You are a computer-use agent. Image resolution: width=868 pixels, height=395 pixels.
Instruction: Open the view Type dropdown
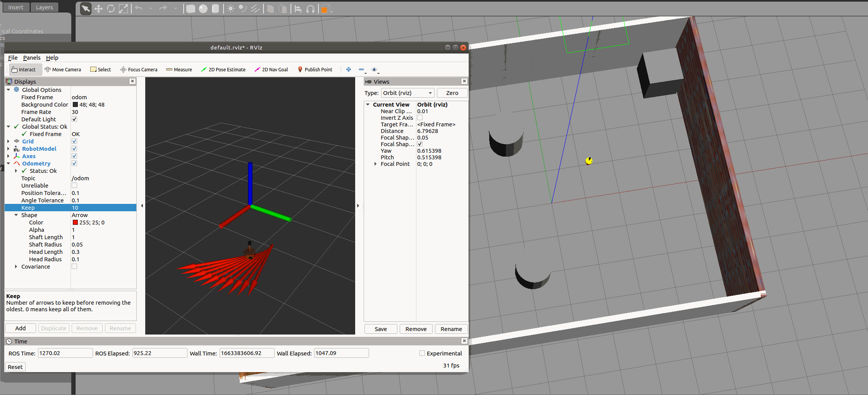tap(407, 93)
